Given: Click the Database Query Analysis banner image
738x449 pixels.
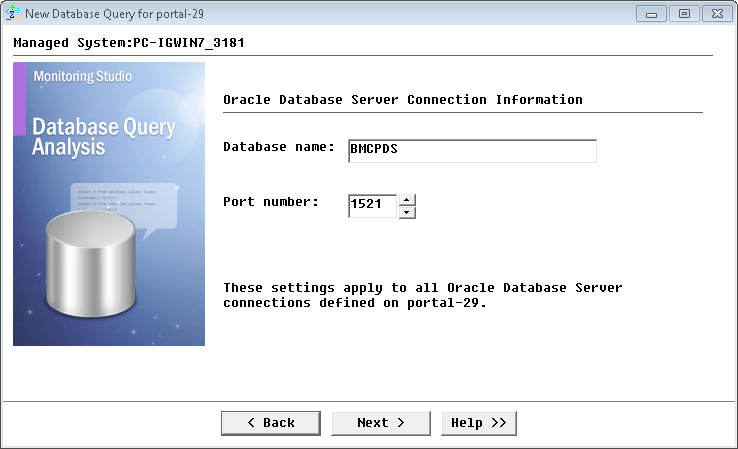Looking at the screenshot, I should (109, 204).
